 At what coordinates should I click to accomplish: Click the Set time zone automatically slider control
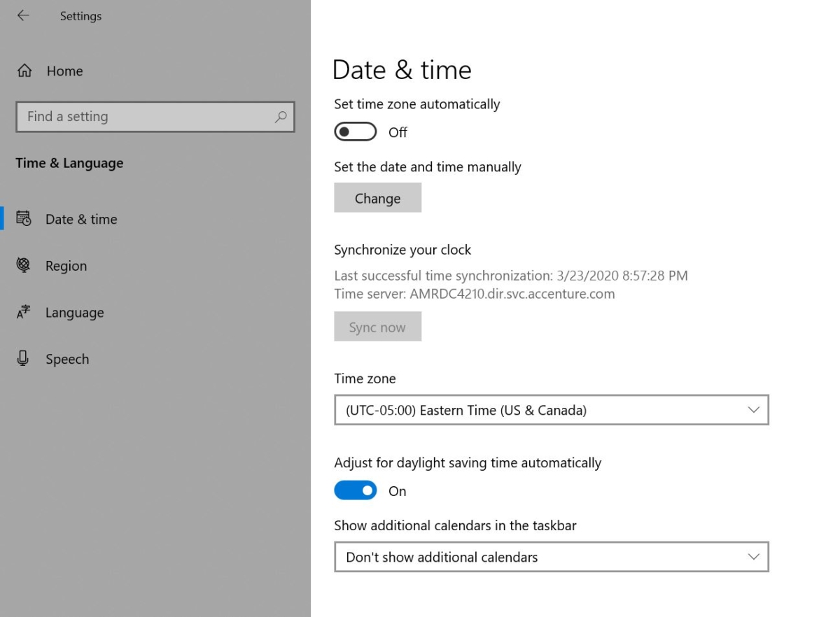(x=355, y=132)
